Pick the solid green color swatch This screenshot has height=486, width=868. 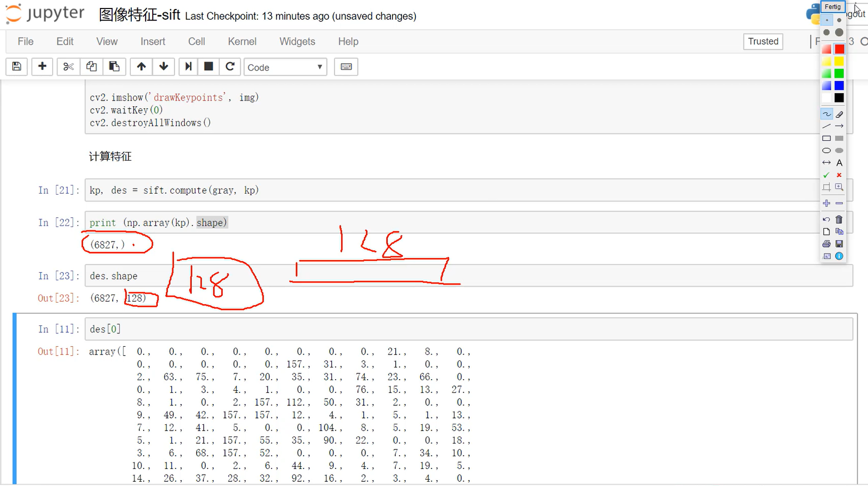coord(839,73)
